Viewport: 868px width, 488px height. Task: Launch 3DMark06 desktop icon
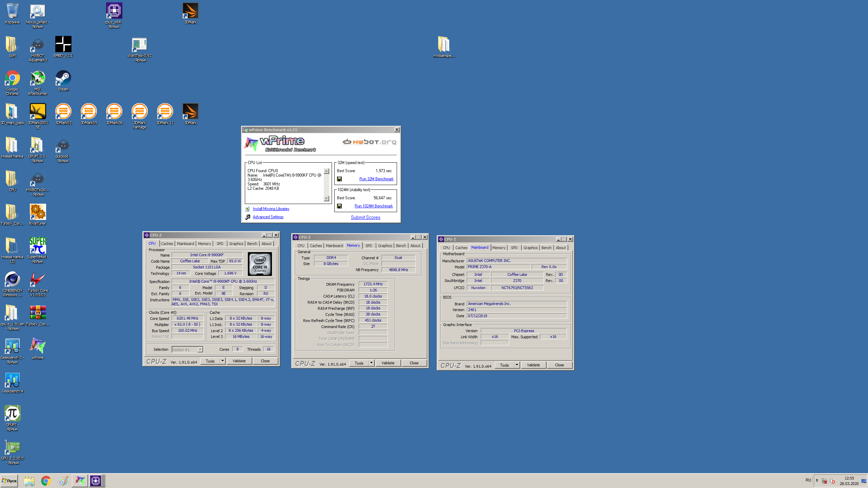[114, 114]
